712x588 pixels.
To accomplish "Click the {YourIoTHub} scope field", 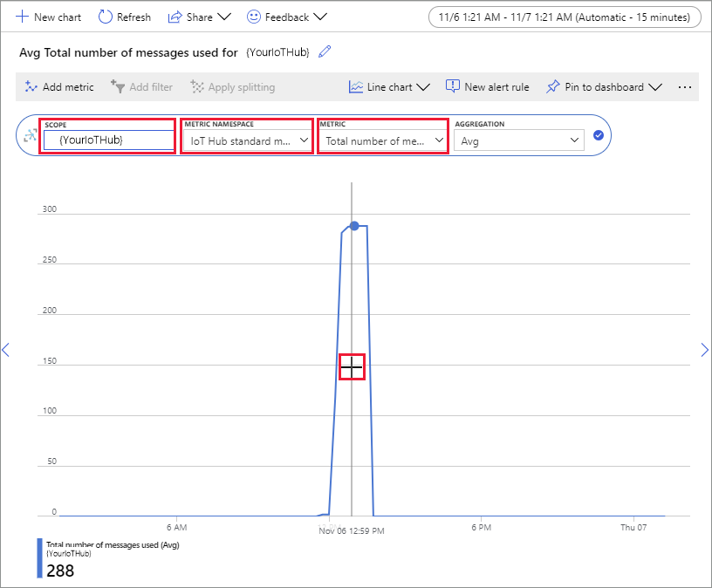I will [x=107, y=140].
